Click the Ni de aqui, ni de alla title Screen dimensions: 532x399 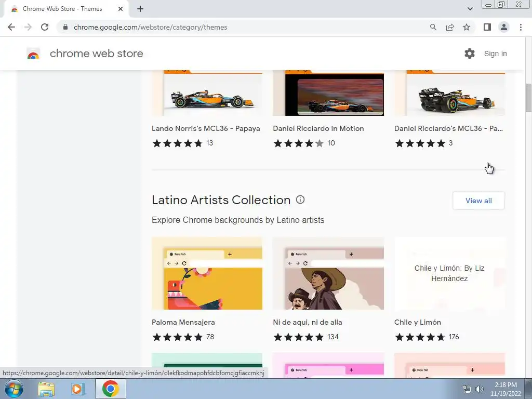[x=308, y=322]
